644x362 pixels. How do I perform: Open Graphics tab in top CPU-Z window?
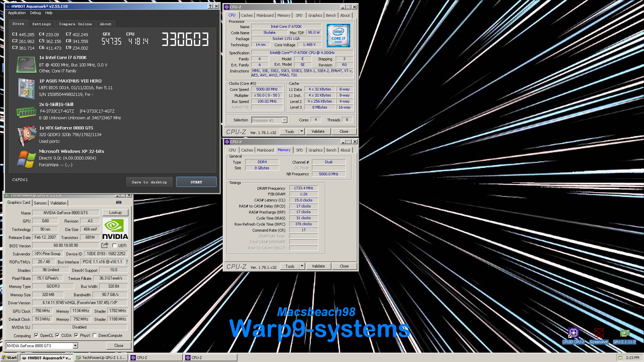pyautogui.click(x=315, y=15)
